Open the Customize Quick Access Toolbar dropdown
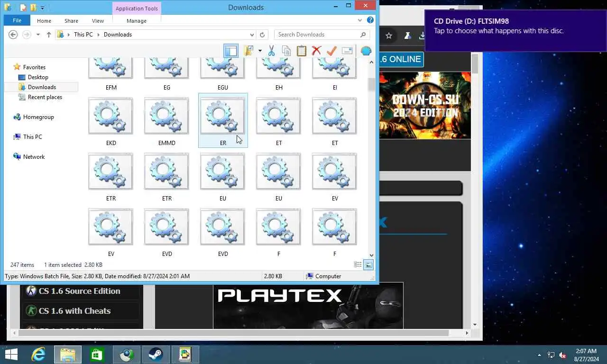Screen dimensions: 607x364 [42, 8]
